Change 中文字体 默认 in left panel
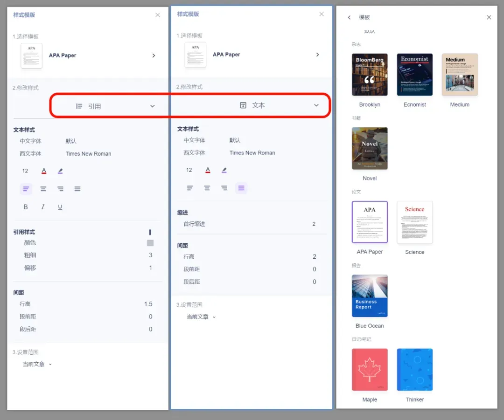504x420 pixels. pos(71,141)
